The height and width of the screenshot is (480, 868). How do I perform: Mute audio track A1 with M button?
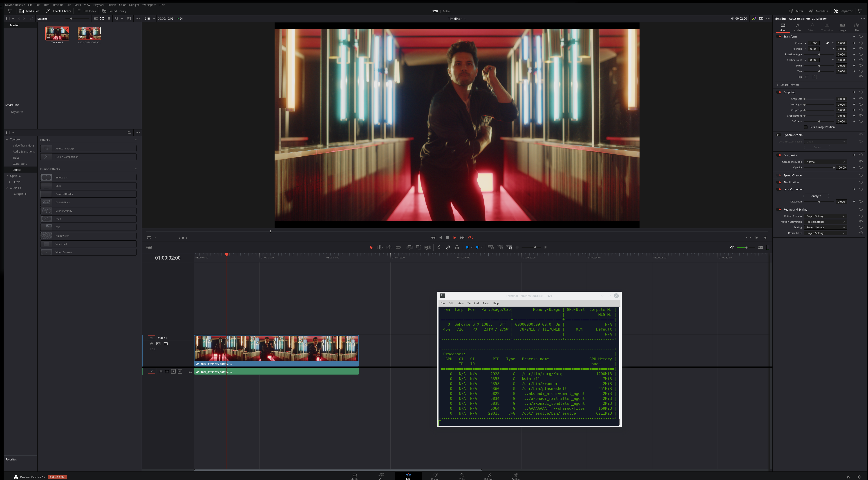pos(180,371)
